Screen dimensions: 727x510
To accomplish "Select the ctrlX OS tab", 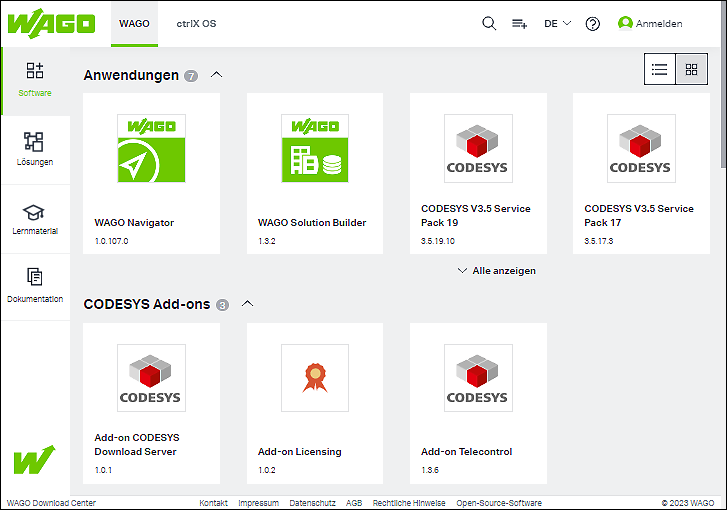I will (196, 24).
